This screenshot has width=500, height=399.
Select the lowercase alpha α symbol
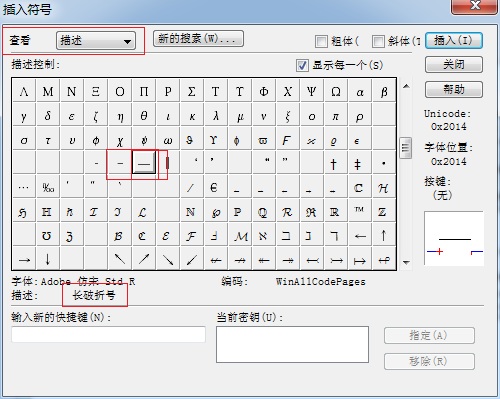360,91
